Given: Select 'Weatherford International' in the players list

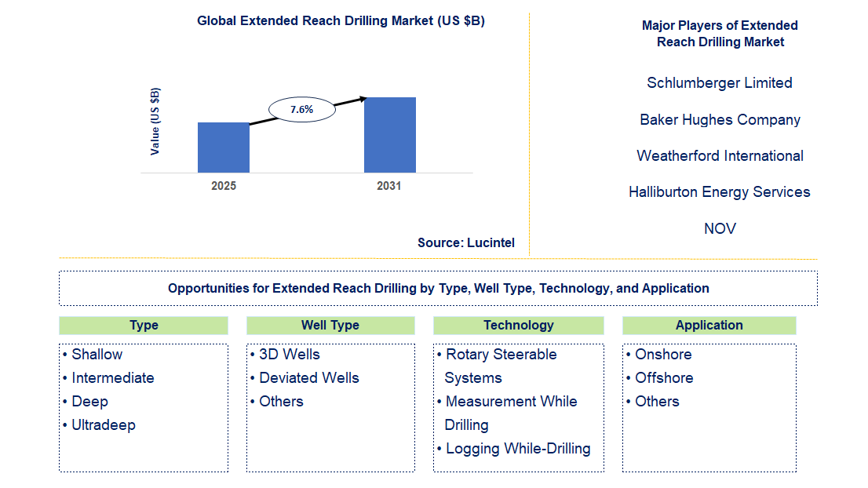Looking at the screenshot, I should tap(720, 156).
